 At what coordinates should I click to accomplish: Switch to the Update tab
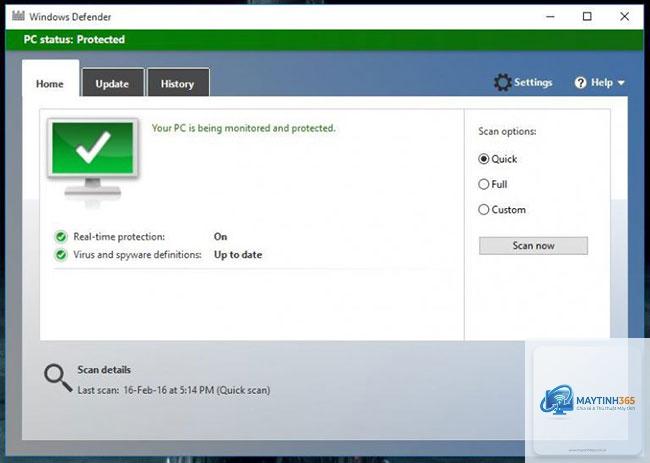[113, 83]
